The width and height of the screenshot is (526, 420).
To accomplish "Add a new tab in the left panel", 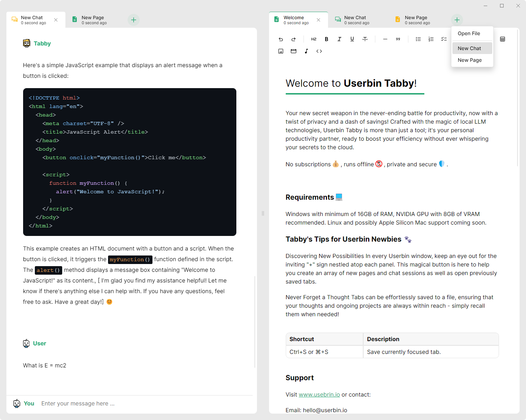I will coord(134,20).
